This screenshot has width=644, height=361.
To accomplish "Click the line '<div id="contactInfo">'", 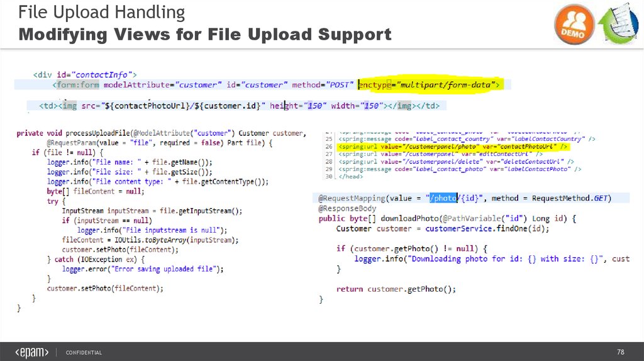I will pos(85,75).
